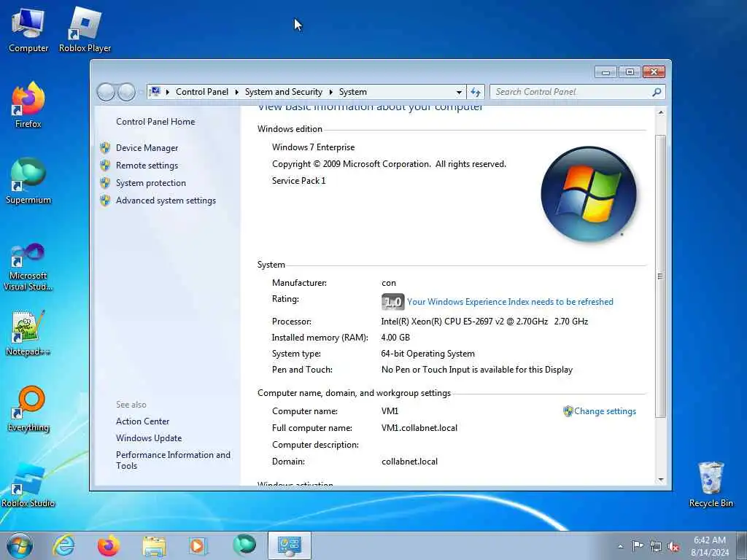
Task: Click the search magnifier icon
Action: coord(657,92)
